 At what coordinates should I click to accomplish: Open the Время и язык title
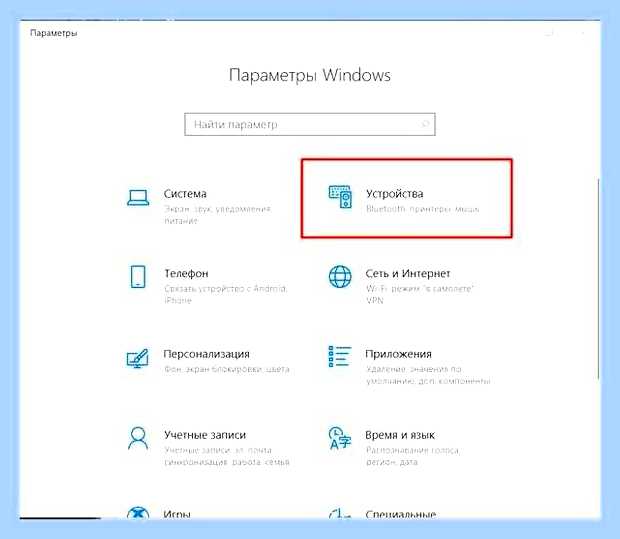pos(400,435)
